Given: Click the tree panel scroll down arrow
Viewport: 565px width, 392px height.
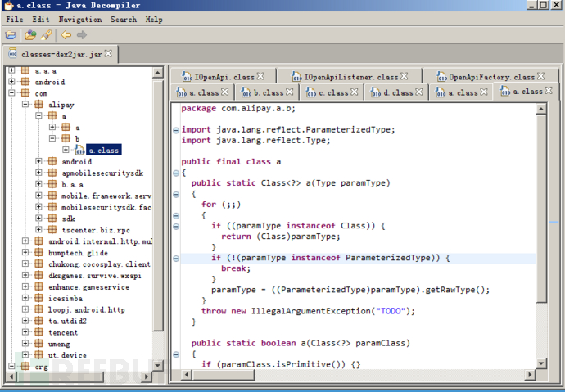Looking at the screenshot, I should pos(158,365).
